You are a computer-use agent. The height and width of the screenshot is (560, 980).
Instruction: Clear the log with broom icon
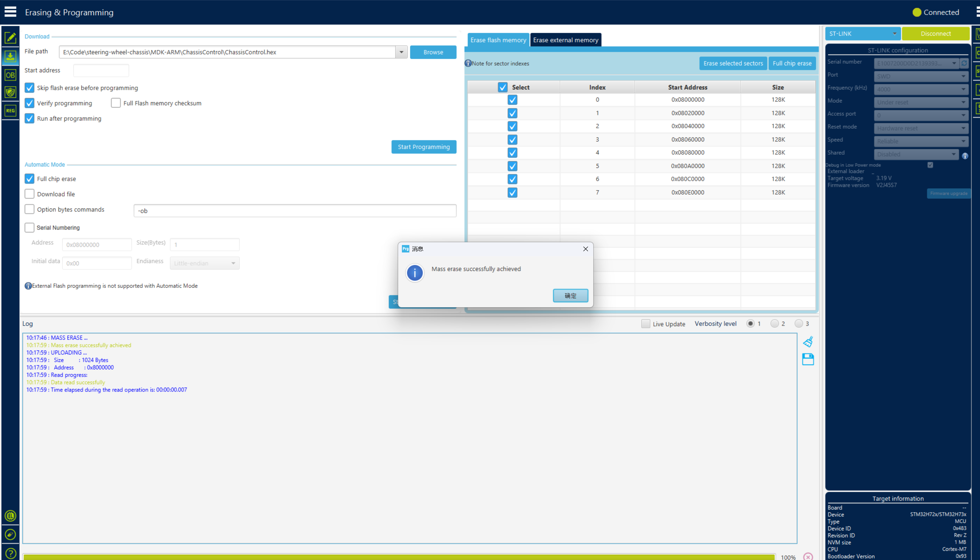(808, 342)
